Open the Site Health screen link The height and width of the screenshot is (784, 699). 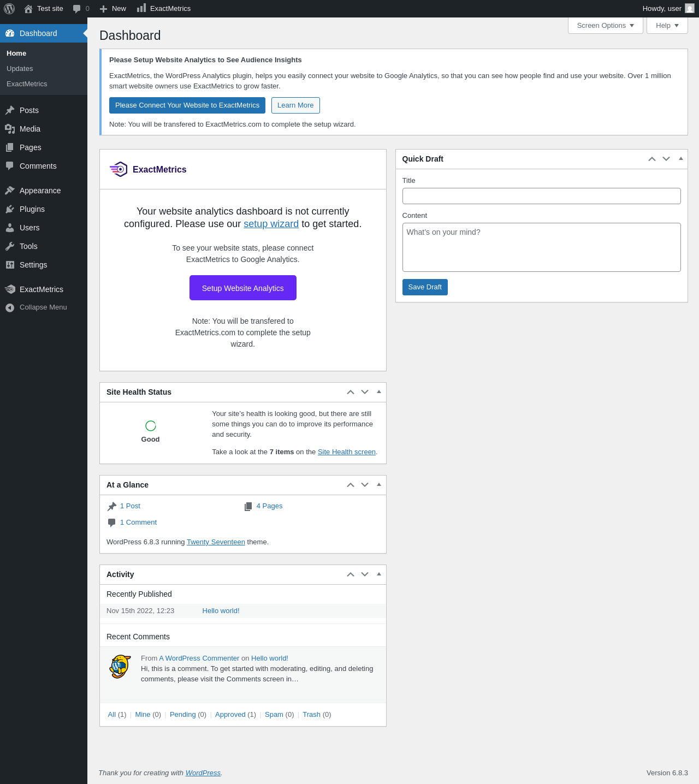pos(346,452)
